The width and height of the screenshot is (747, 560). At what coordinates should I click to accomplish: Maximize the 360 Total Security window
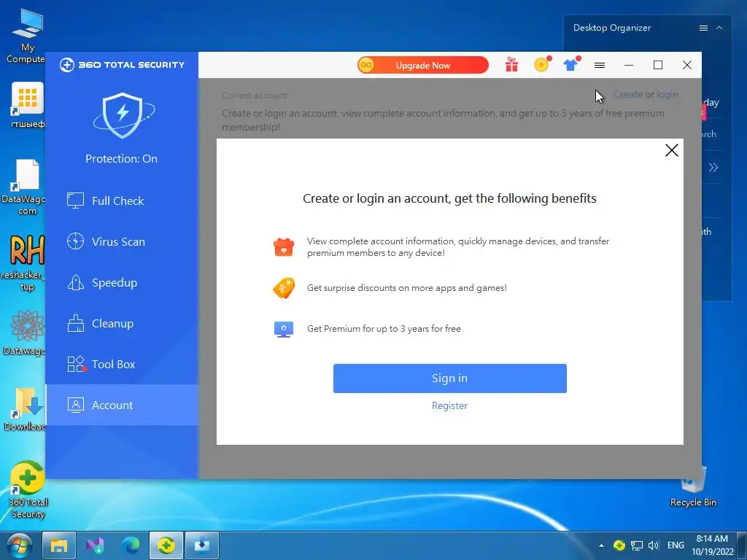(x=658, y=65)
